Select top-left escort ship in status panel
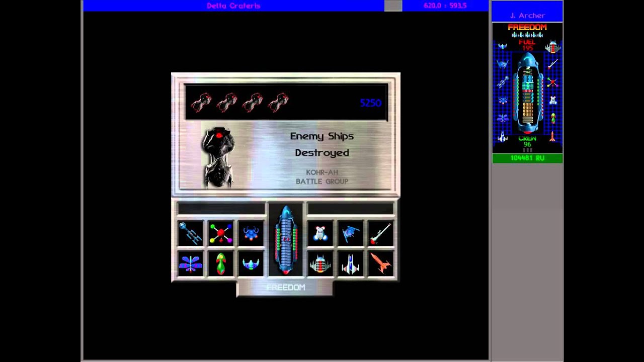The height and width of the screenshot is (362, 644). [x=503, y=46]
